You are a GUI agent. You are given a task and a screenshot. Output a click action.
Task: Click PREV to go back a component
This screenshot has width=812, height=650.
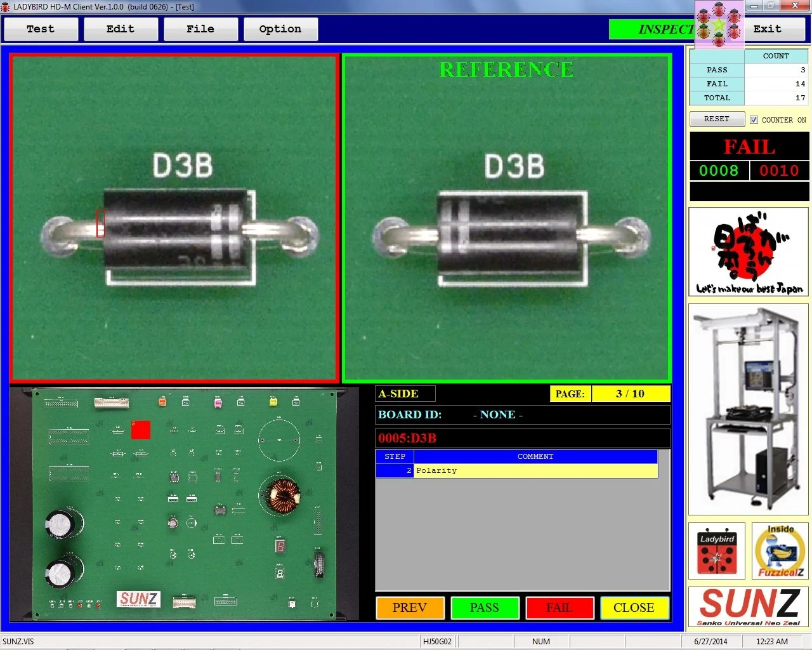(x=410, y=607)
